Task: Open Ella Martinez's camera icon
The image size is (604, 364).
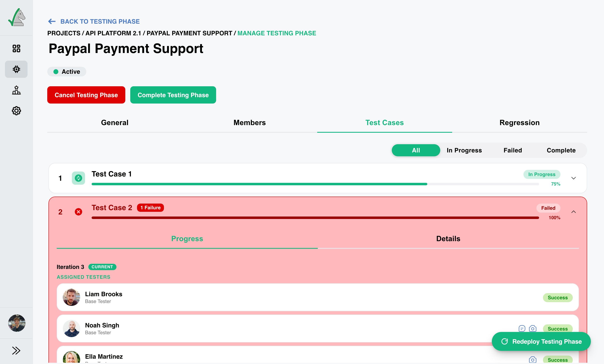Action: coord(533,360)
